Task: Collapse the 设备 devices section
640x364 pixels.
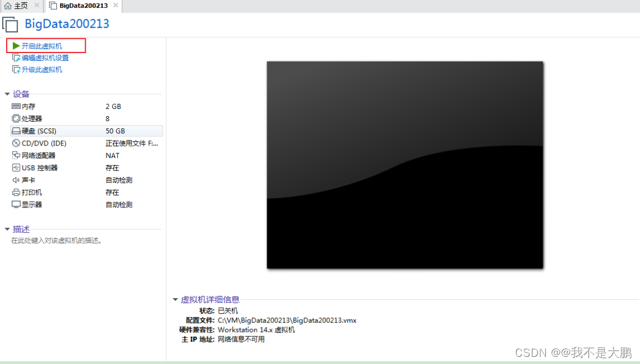Action: pos(7,94)
